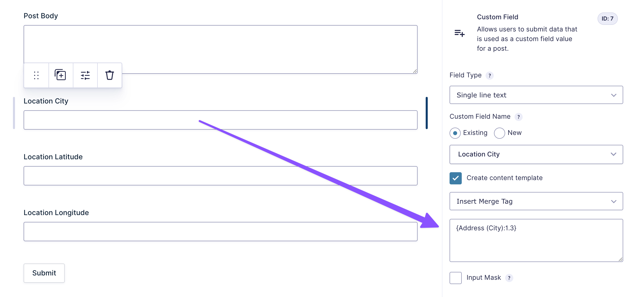Delete field using trash icon

coord(110,75)
